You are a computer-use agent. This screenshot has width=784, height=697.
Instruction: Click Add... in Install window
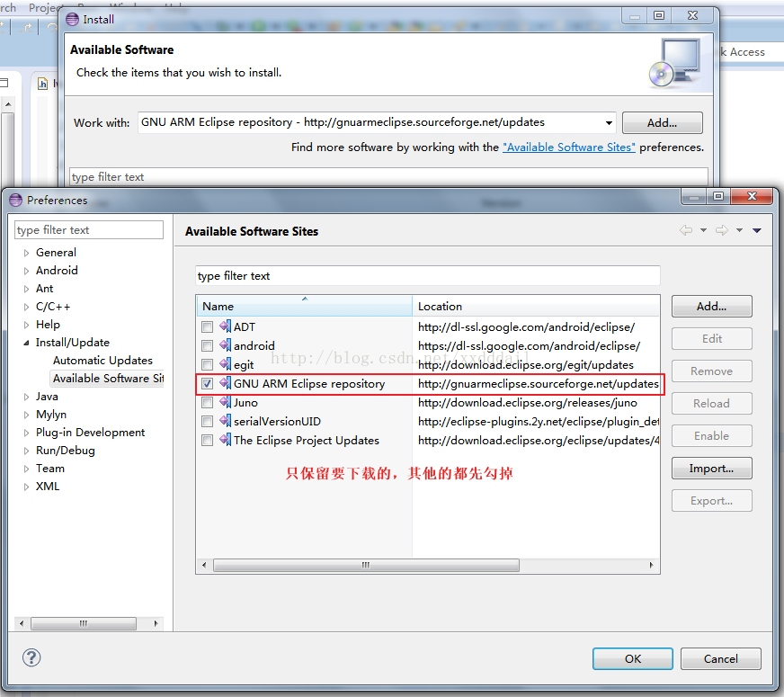point(662,122)
